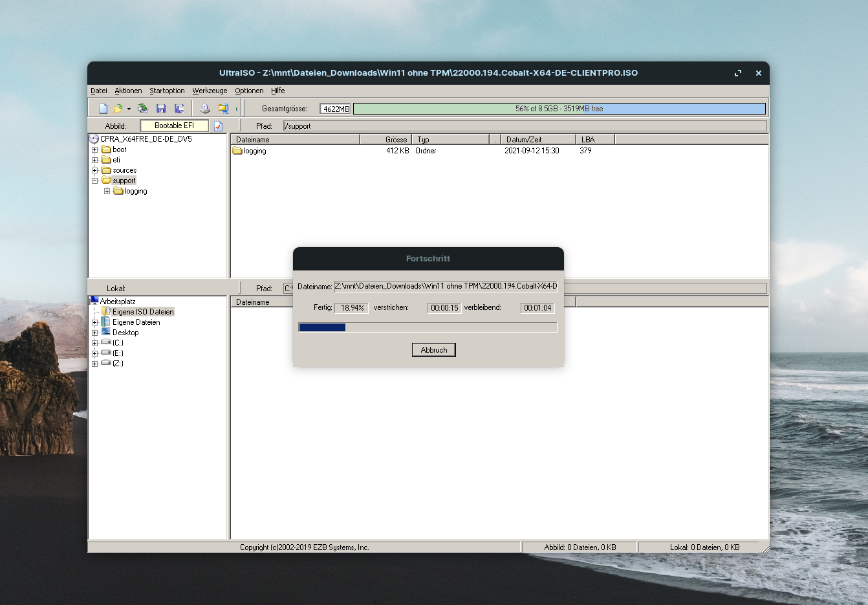Click the Abbild: 0 Dateien status entry
Screen dimensions: 868x605
[580, 547]
